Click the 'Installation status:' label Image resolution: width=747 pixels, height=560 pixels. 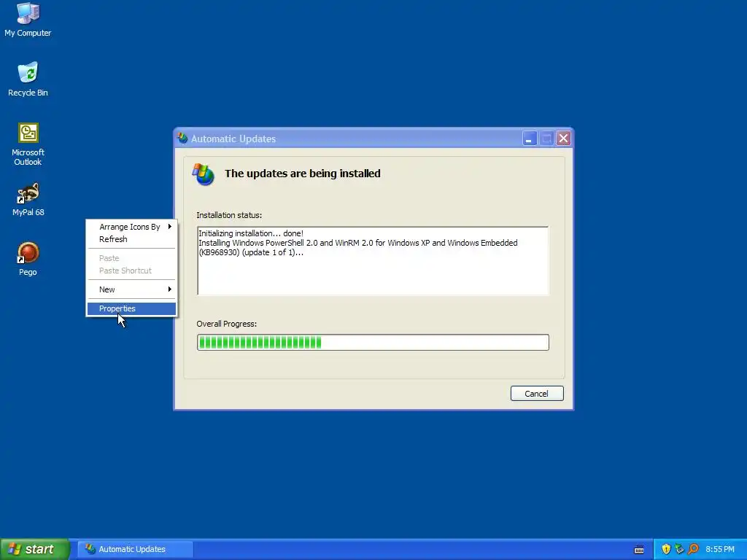coord(229,215)
